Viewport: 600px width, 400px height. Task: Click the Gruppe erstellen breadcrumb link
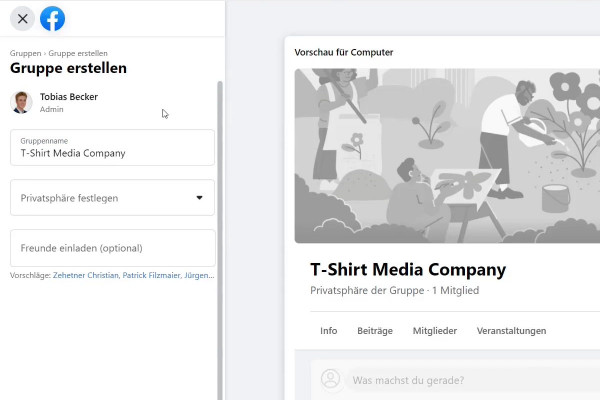[78, 53]
